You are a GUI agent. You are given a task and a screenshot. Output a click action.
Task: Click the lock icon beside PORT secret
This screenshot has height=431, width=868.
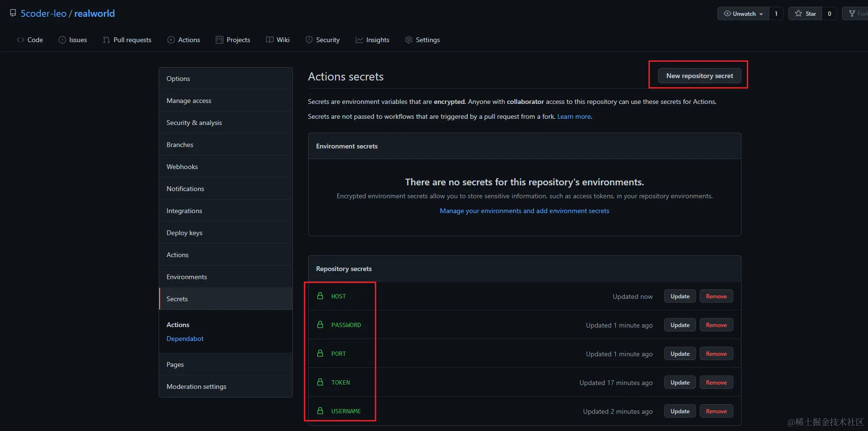320,353
